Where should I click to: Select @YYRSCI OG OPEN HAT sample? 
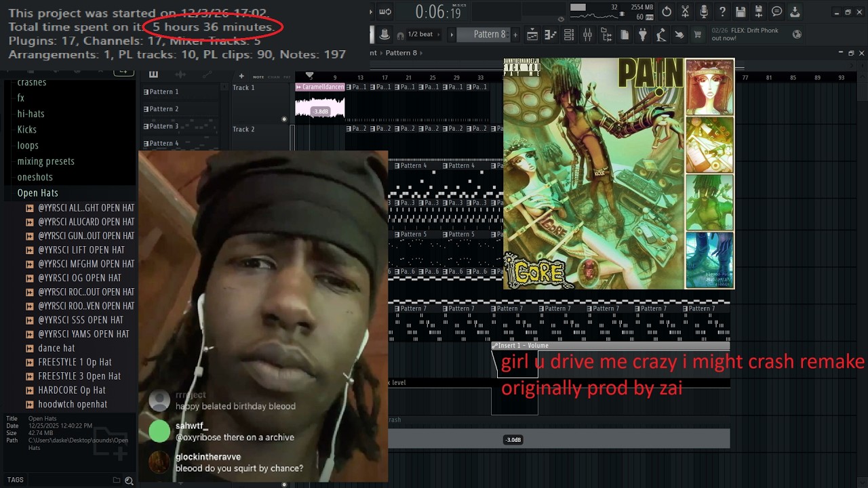[x=79, y=278]
